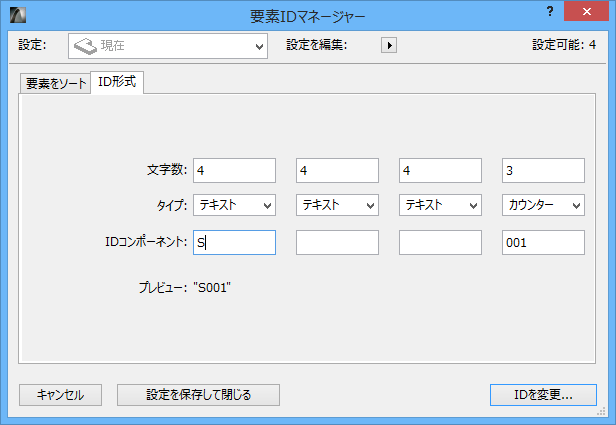Click the IDを変更... button

pos(543,395)
